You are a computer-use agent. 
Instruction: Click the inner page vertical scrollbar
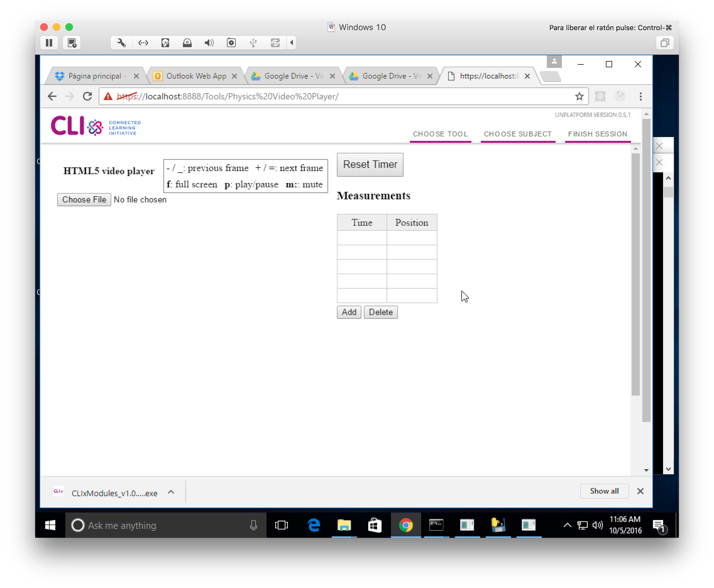635,275
